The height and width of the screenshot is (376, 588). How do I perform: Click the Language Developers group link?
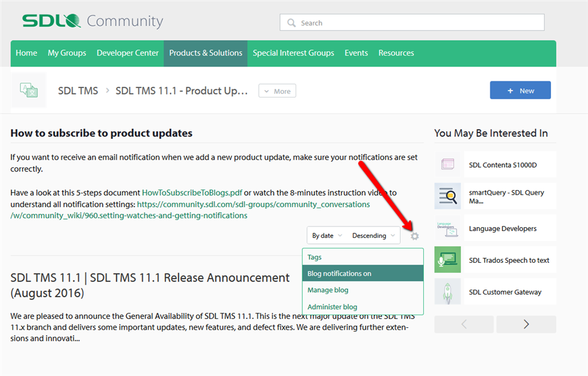pyautogui.click(x=502, y=228)
